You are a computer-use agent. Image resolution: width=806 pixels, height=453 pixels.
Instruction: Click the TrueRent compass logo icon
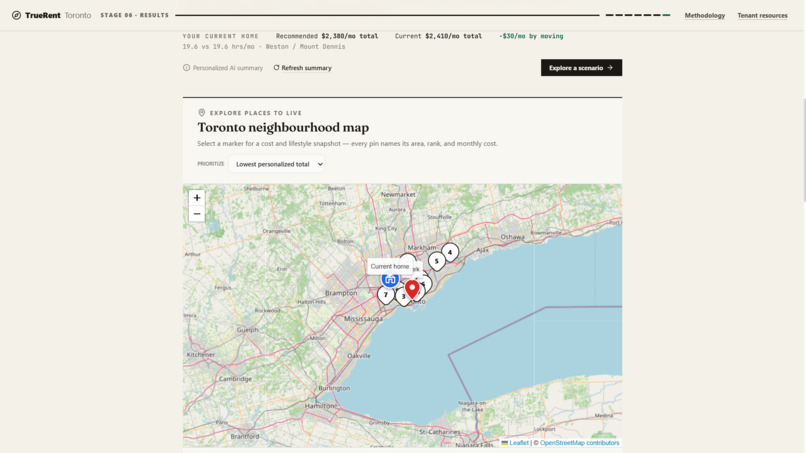[x=16, y=15]
